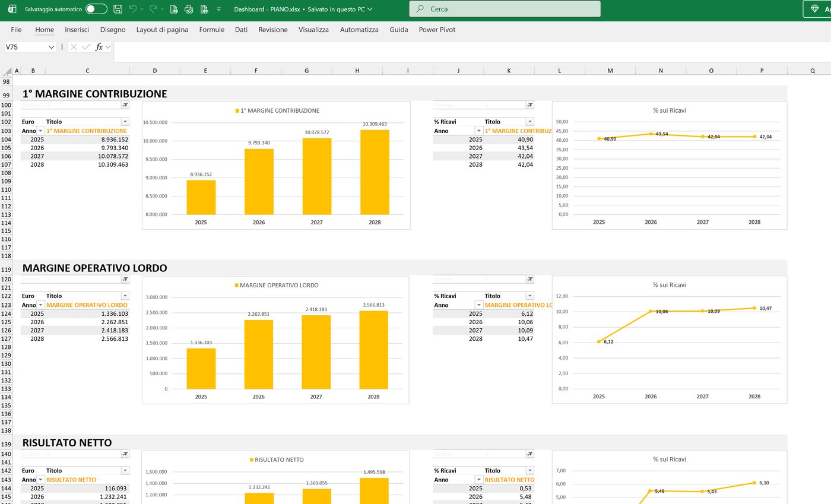Click the 6,12 data point on line chart
This screenshot has width=831, height=504.
tap(599, 341)
